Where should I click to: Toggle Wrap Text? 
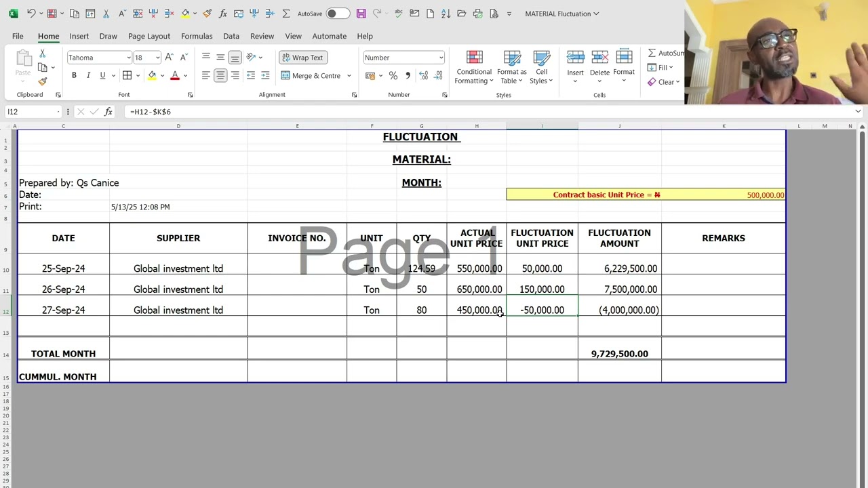[302, 58]
